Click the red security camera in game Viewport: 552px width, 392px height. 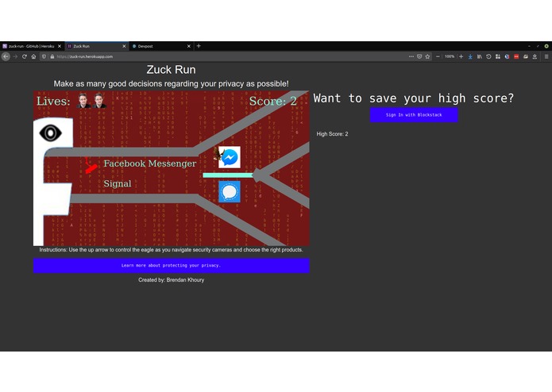tap(91, 166)
